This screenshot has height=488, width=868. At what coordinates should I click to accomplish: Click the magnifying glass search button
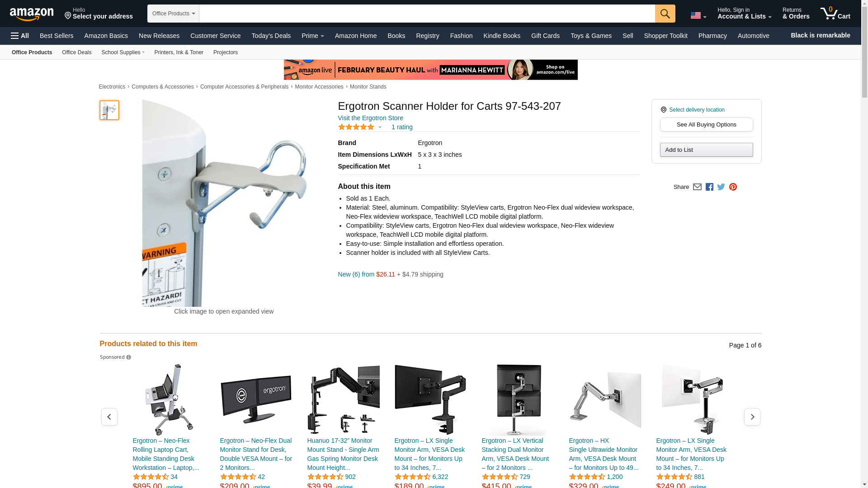pyautogui.click(x=665, y=14)
